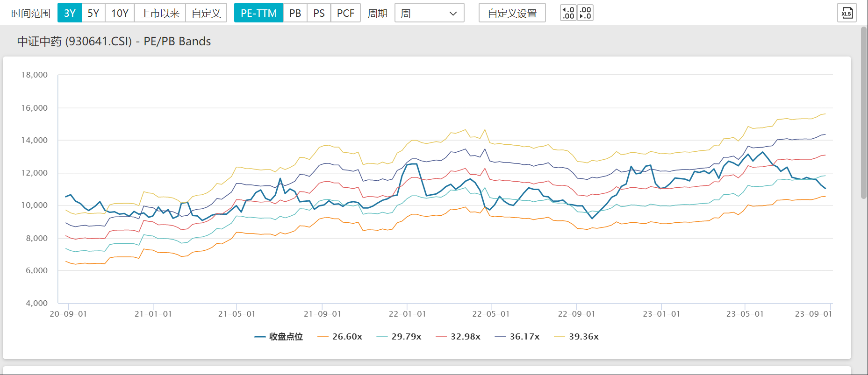This screenshot has height=375, width=868.
Task: Export chart data to XLS file
Action: click(846, 13)
